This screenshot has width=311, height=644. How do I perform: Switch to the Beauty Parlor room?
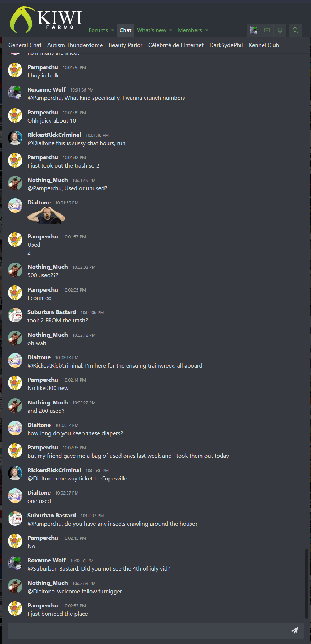125,45
